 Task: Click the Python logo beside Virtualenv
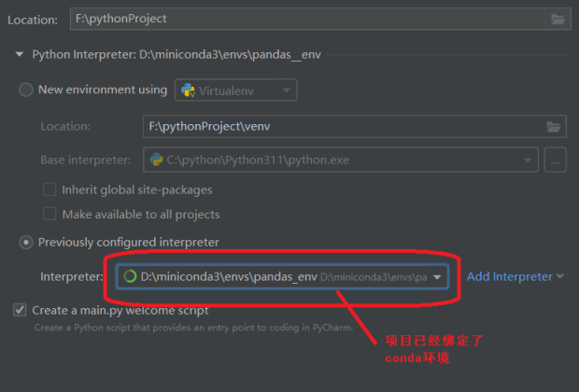(x=188, y=91)
